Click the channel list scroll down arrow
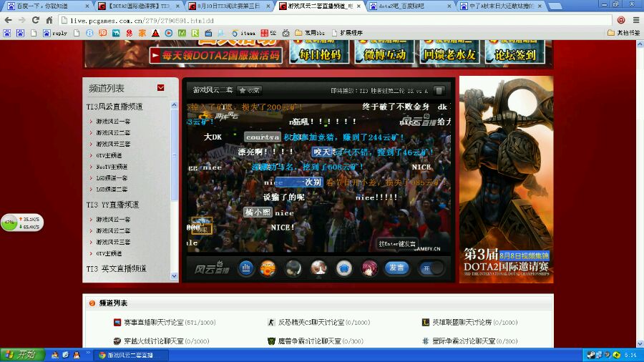This screenshot has height=362, width=644. pyautogui.click(x=174, y=276)
